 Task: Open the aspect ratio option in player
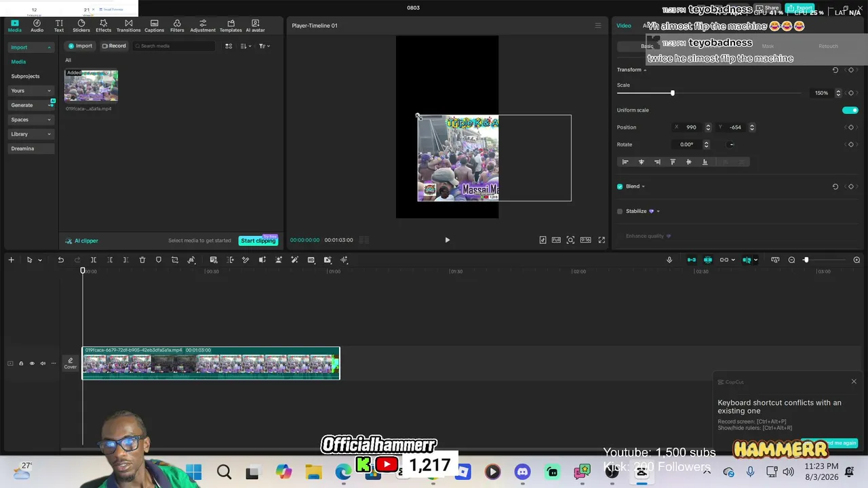tap(585, 240)
